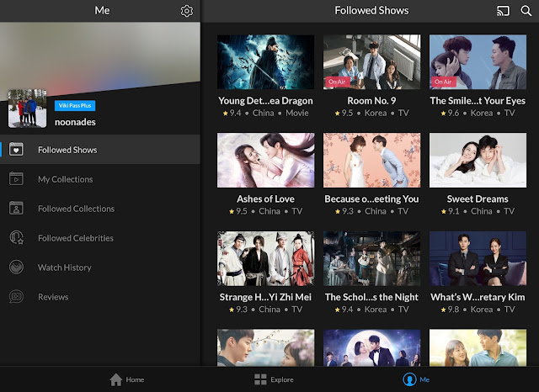Tap the Explore grid icon
Viewport: 539px width, 392px height.
pos(260,379)
